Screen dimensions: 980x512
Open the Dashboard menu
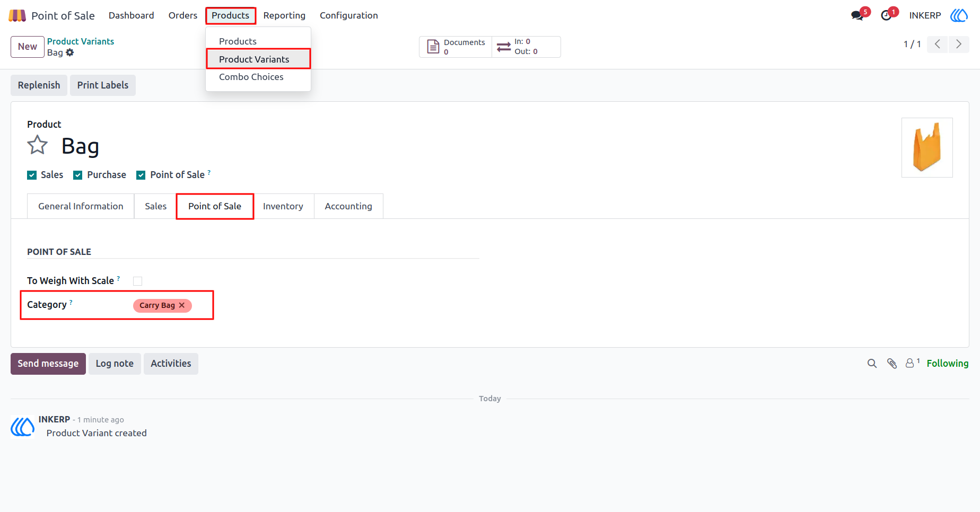[x=132, y=15]
